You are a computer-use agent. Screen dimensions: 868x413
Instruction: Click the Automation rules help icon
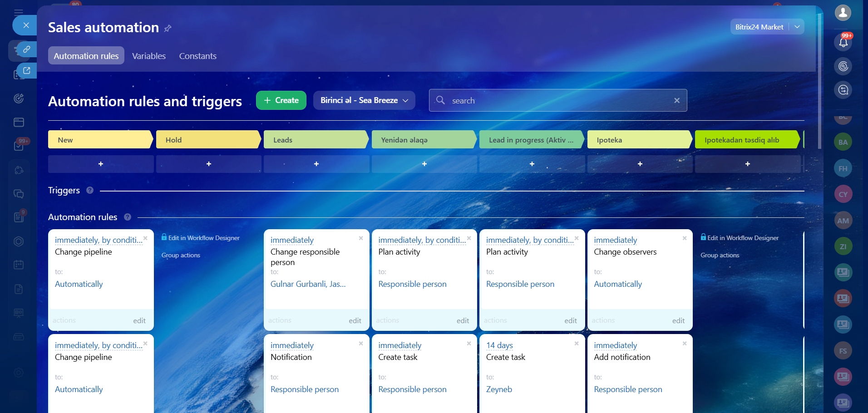point(128,217)
